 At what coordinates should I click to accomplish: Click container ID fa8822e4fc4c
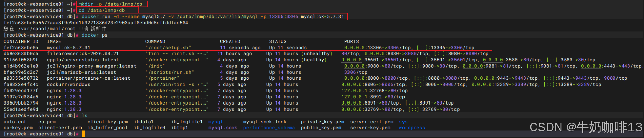21,84
